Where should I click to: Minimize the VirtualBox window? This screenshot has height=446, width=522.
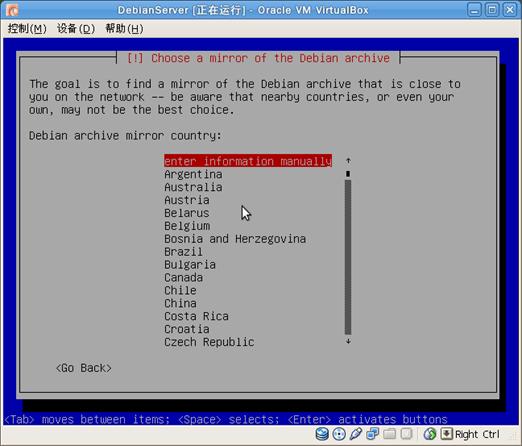[474, 10]
